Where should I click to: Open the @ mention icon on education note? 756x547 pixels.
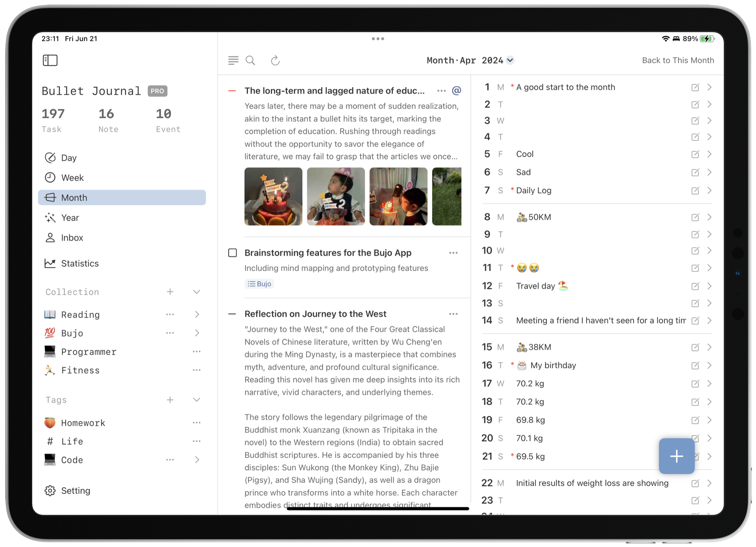(456, 90)
